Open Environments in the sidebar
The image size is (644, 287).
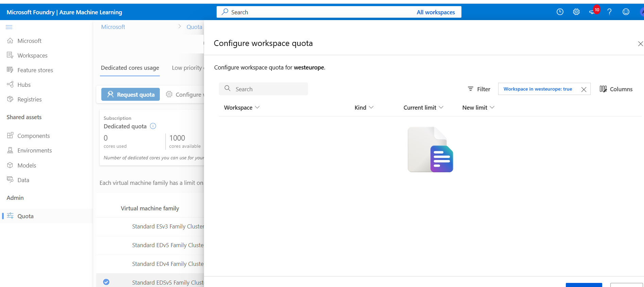click(35, 150)
